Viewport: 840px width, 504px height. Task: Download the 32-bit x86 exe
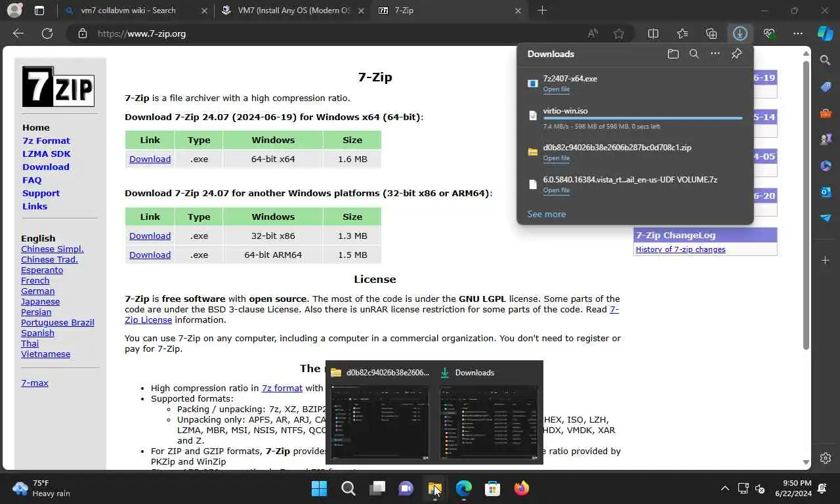[x=150, y=236]
